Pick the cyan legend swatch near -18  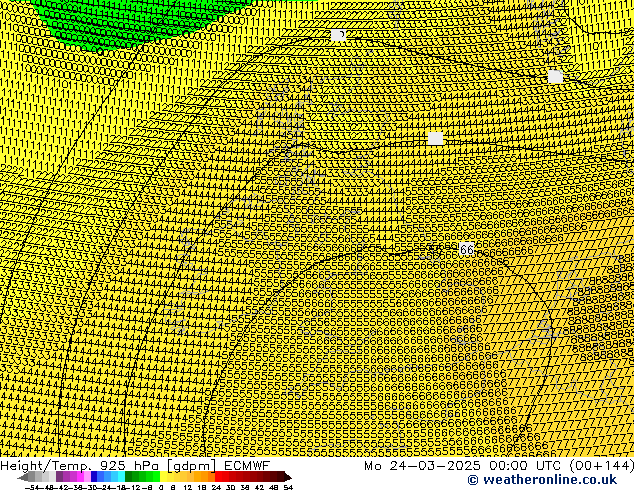[x=121, y=477]
